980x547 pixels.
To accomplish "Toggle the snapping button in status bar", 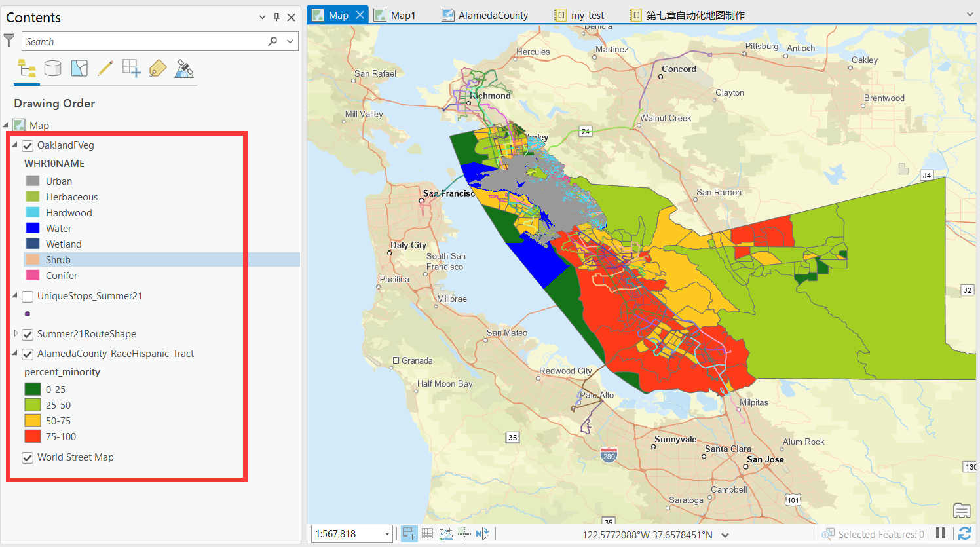I will point(409,534).
